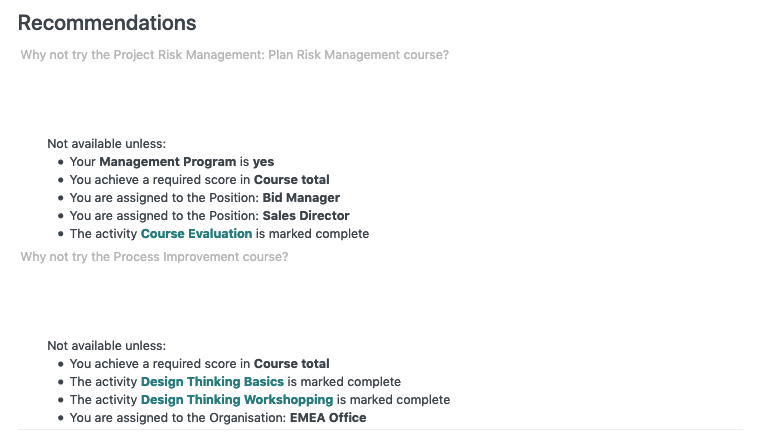Image resolution: width=778 pixels, height=442 pixels.
Task: Click first 'Course total' under Management Program
Action: click(x=291, y=180)
